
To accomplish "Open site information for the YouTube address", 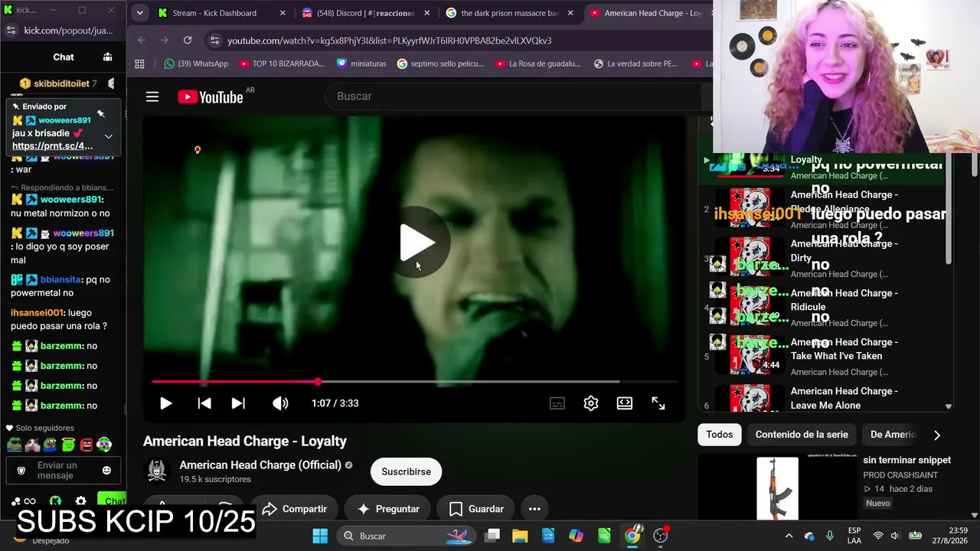I will click(214, 41).
